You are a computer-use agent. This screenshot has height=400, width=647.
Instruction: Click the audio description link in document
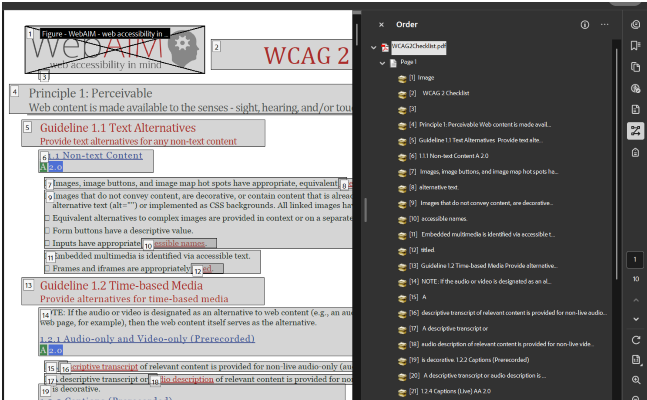tap(187, 379)
